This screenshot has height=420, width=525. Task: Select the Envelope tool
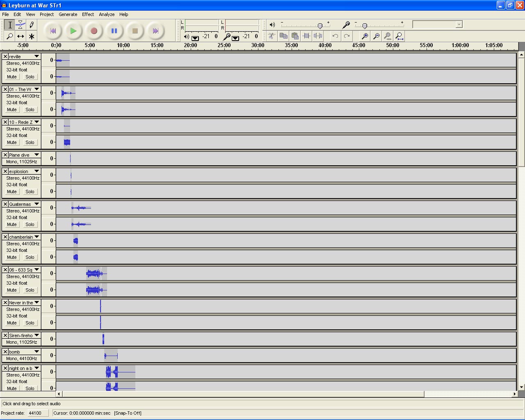[21, 25]
